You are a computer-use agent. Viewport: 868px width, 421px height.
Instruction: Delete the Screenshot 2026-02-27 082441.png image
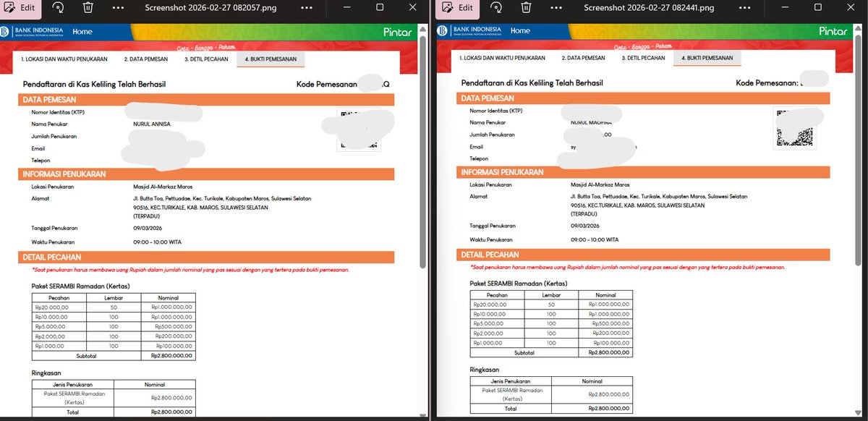pos(525,8)
